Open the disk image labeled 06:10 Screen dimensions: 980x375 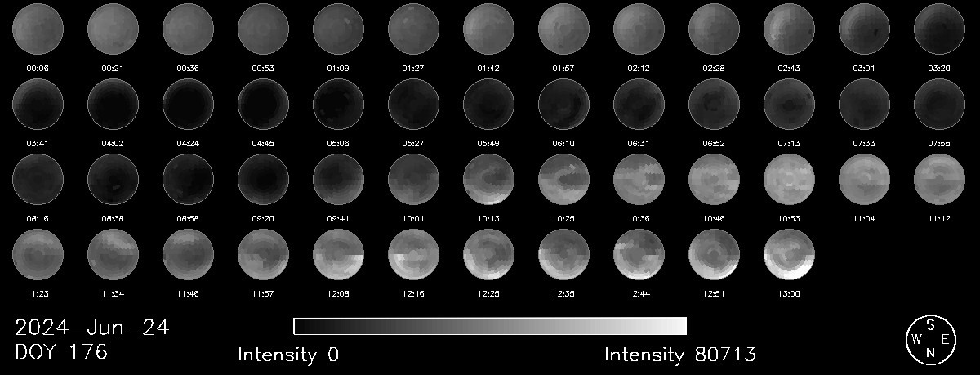point(563,105)
